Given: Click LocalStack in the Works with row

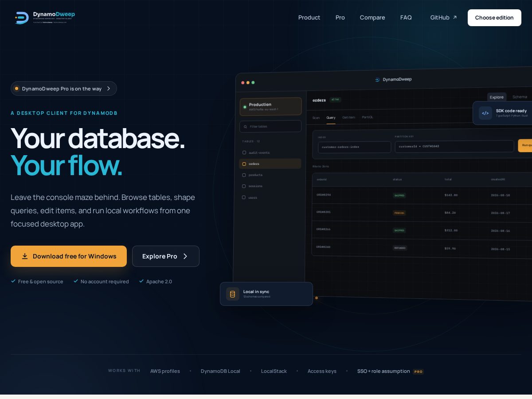Looking at the screenshot, I should pos(274,371).
